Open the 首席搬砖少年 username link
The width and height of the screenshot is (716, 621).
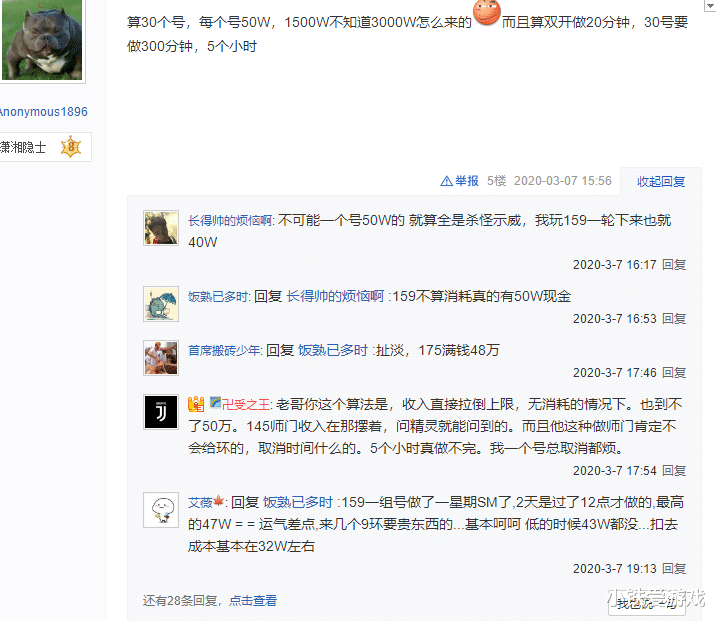coord(224,351)
